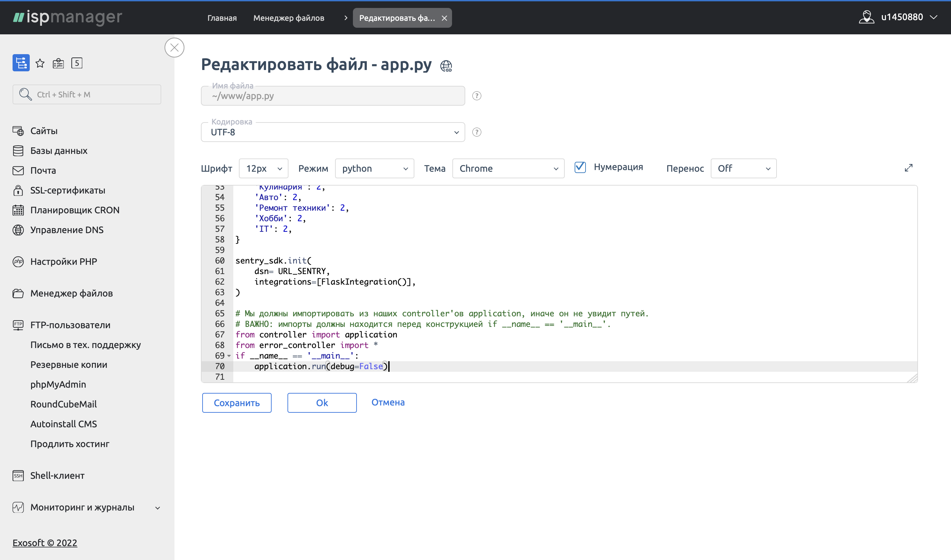
Task: Click globe icon next to app.py title
Action: pos(446,66)
